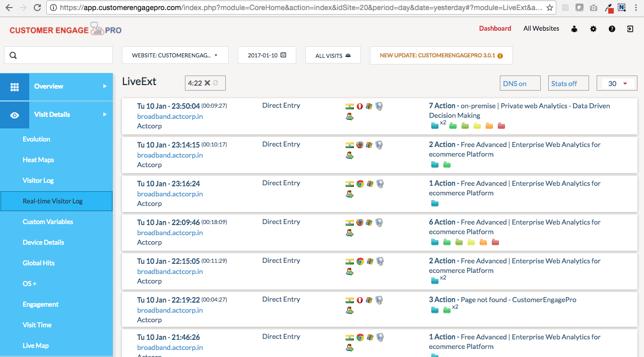
Task: Open Evolution in the sidebar
Action: (36, 139)
